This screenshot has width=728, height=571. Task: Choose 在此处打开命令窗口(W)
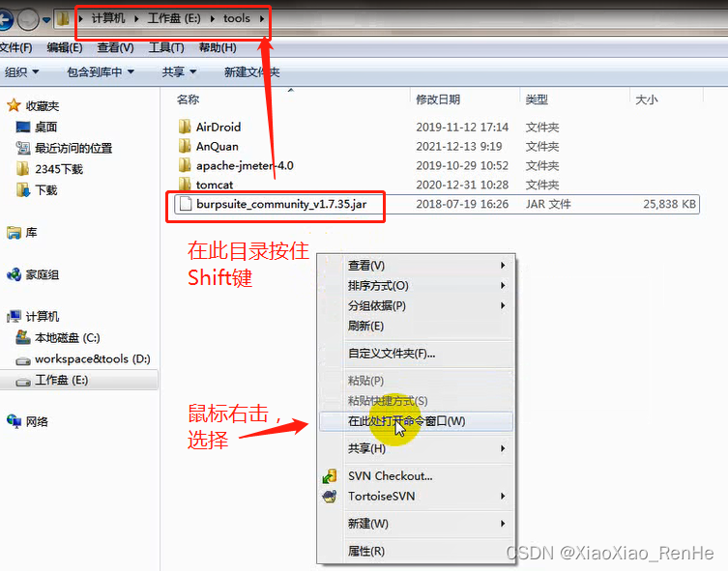[416, 421]
